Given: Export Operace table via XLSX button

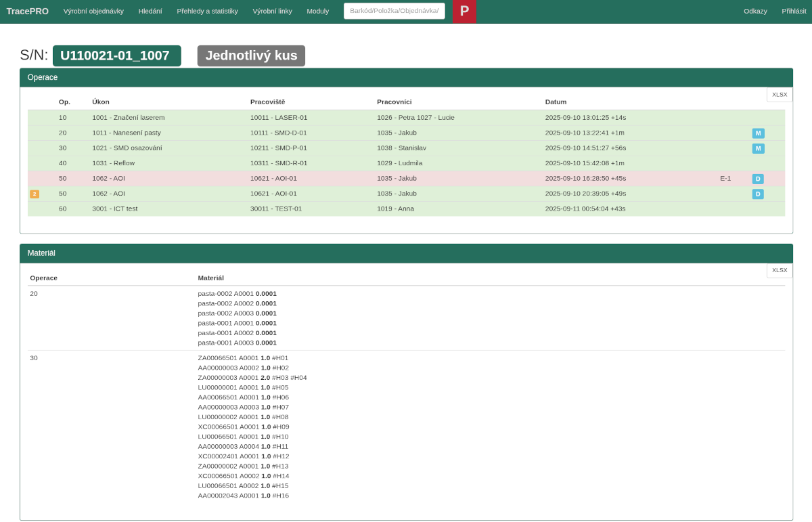Looking at the screenshot, I should (x=780, y=95).
